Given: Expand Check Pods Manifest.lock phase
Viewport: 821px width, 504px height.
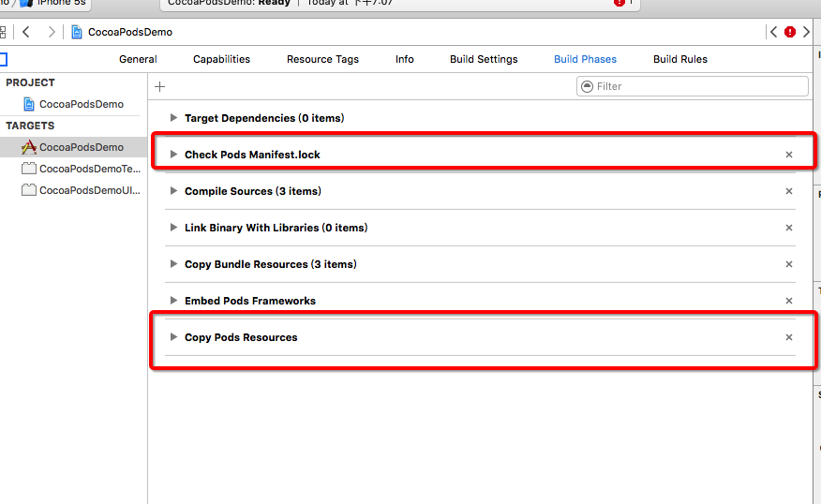Looking at the screenshot, I should (x=173, y=155).
